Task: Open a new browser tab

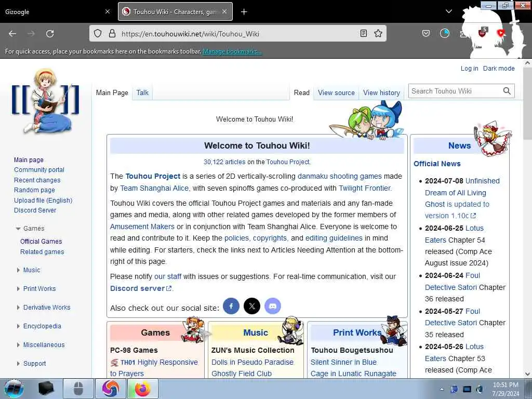Action: [244, 12]
